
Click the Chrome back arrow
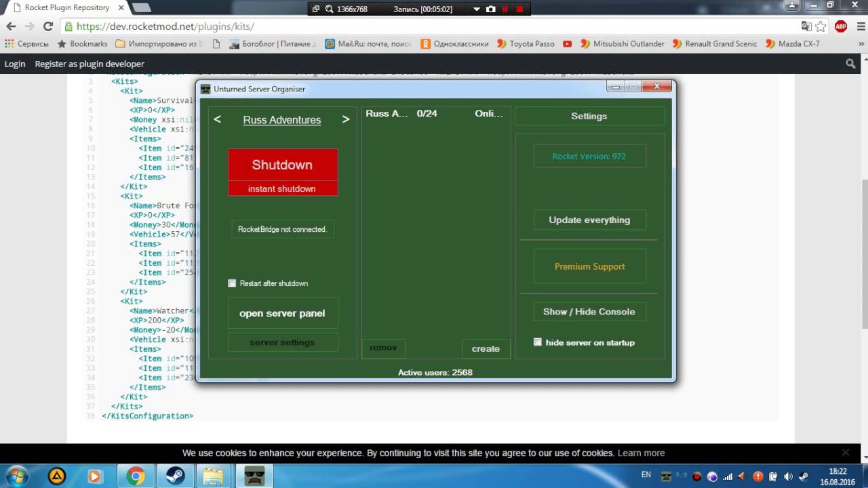click(x=11, y=26)
